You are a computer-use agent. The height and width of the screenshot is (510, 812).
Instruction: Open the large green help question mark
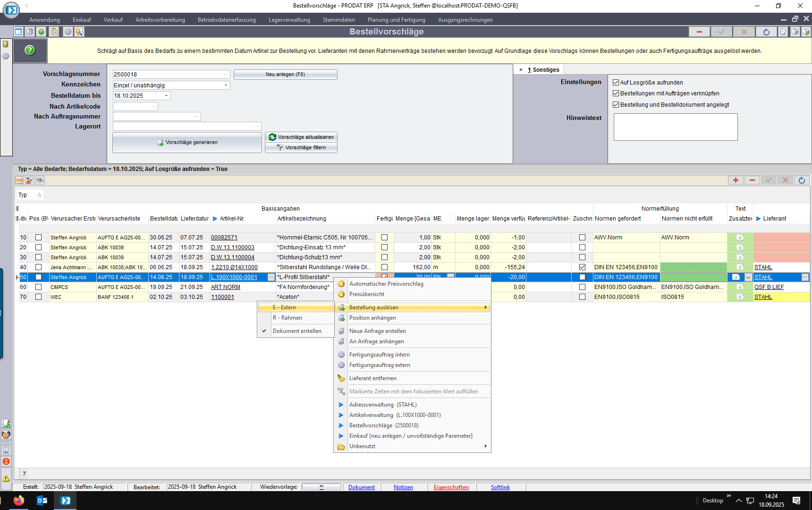(30, 50)
